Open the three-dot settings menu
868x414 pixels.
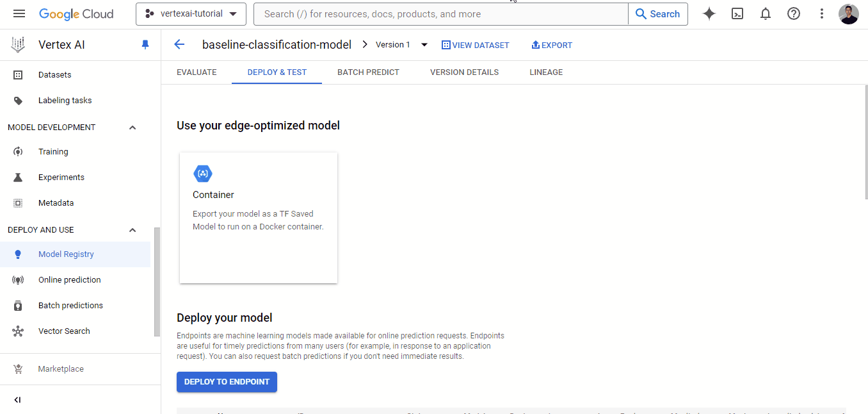pos(822,13)
